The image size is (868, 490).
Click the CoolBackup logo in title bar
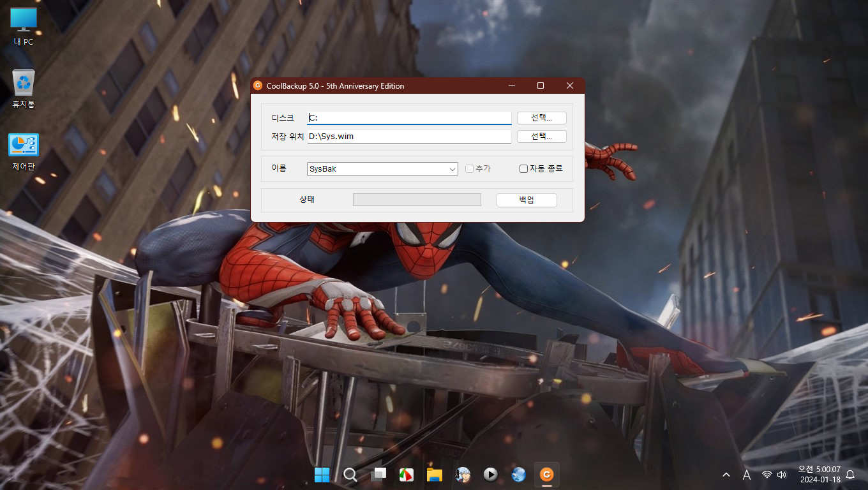(258, 85)
